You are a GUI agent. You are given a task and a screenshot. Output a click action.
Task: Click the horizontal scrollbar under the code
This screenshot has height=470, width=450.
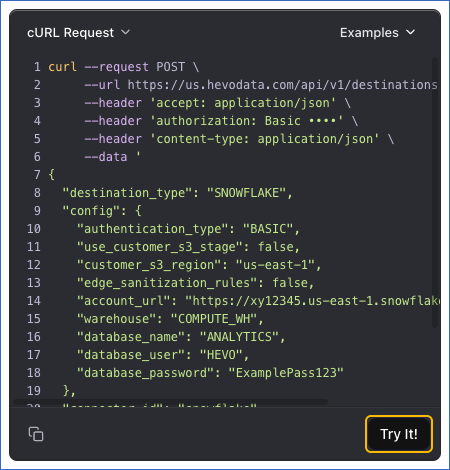point(170,402)
